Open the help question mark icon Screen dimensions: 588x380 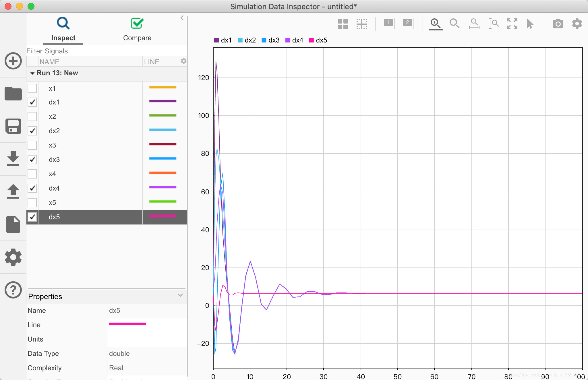click(13, 290)
